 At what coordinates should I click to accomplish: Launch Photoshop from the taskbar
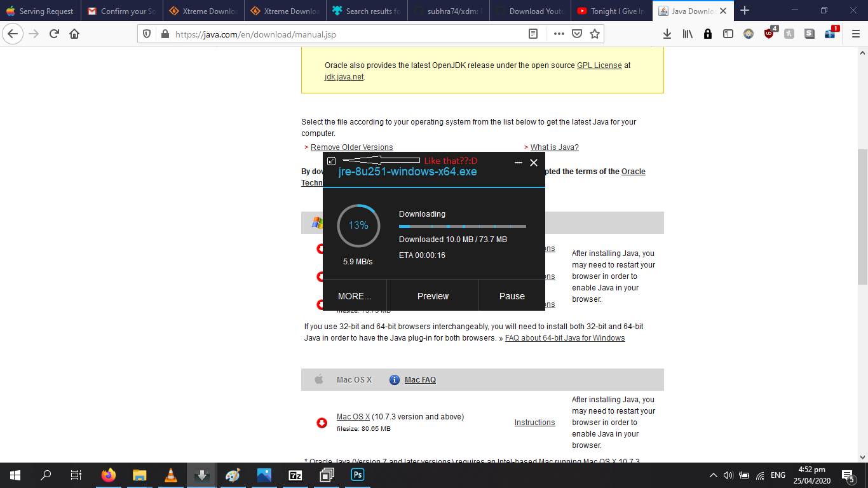coord(356,475)
